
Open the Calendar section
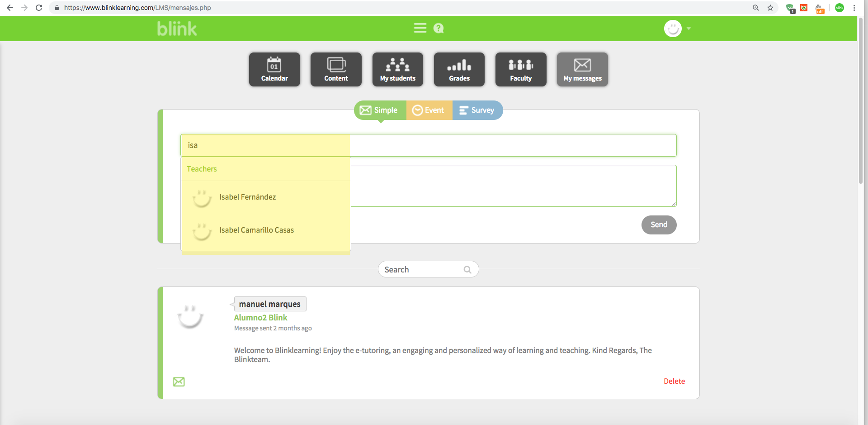[x=274, y=69]
